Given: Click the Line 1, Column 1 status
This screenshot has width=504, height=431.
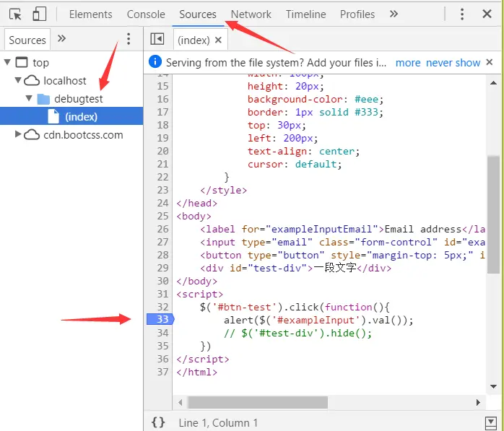Looking at the screenshot, I should pyautogui.click(x=218, y=422).
